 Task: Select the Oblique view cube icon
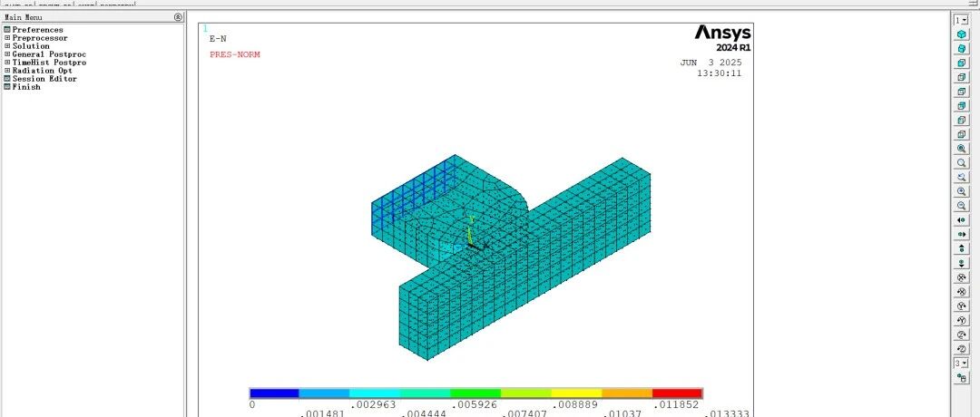(x=962, y=48)
